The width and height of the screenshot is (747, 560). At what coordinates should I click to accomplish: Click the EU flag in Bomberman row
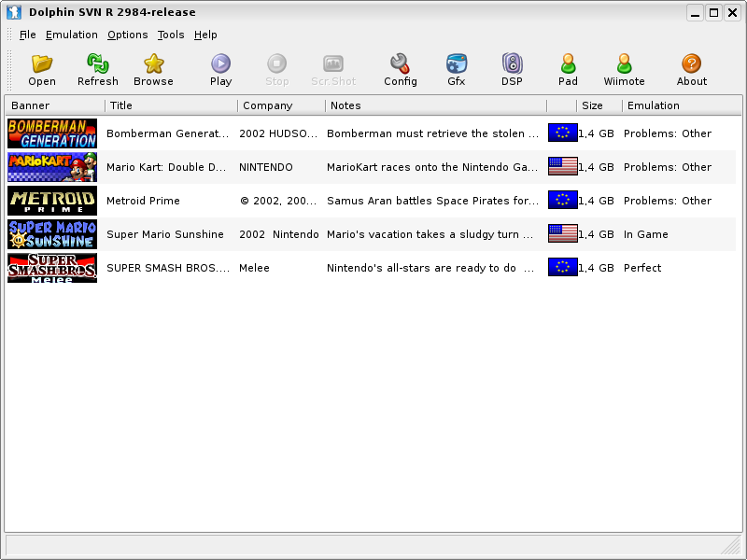tap(563, 133)
